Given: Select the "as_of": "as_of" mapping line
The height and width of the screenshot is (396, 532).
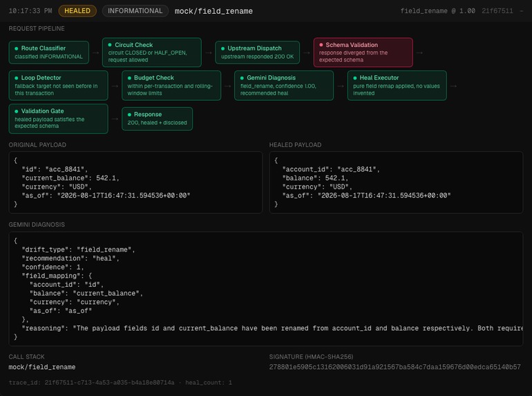Looking at the screenshot, I should 60,311.
